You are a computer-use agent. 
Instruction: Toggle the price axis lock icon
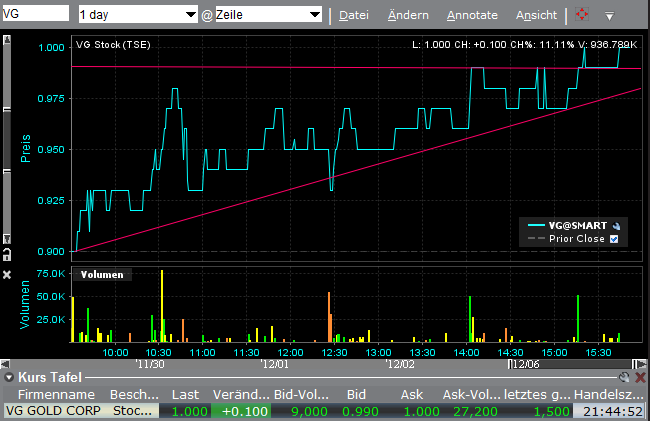7,257
